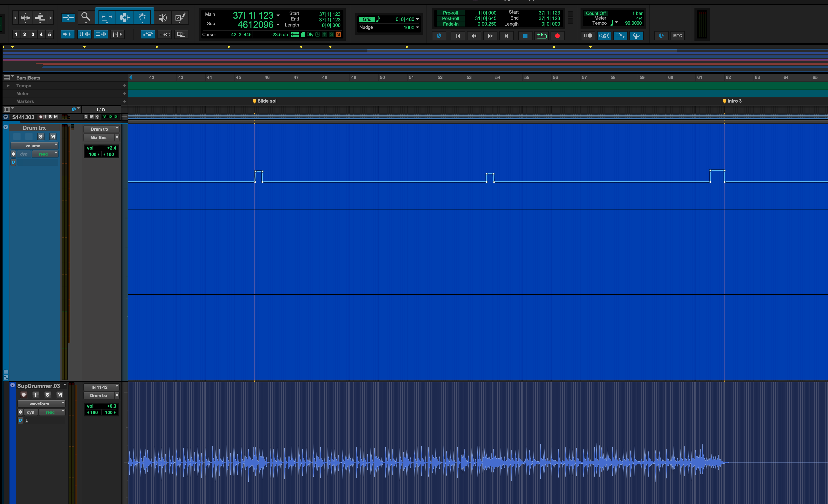Toggle the metronome click button
Screen dimensions: 828x504
pos(604,35)
